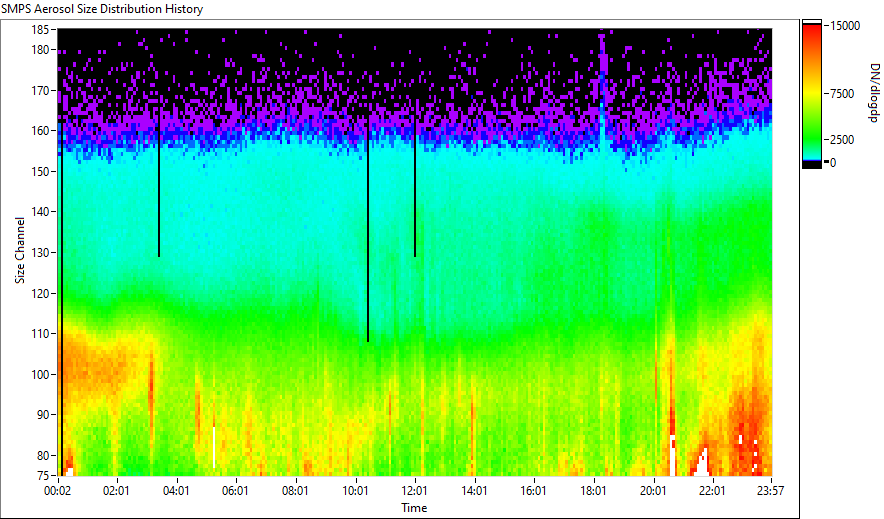Image resolution: width=884 pixels, height=519 pixels.
Task: Click the 90 size channel tick label
Action: click(x=43, y=415)
